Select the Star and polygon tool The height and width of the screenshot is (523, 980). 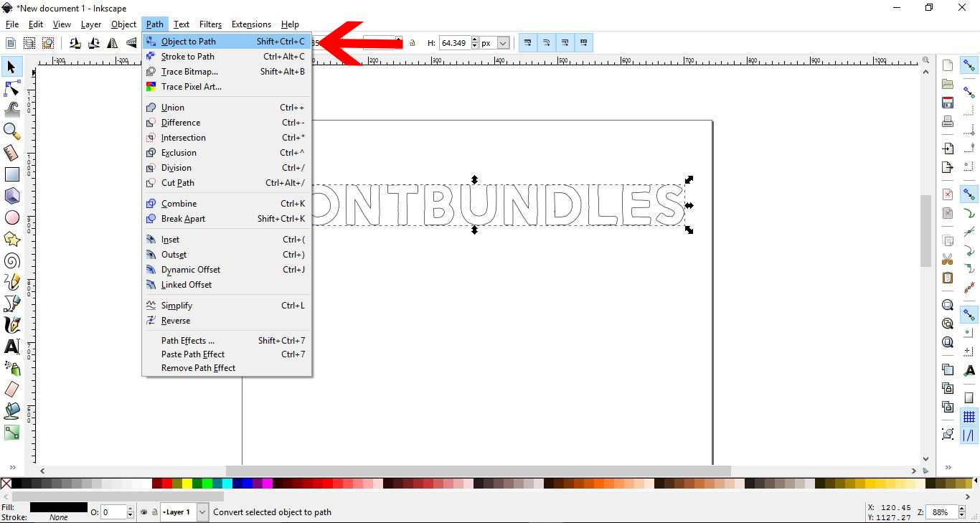click(11, 239)
